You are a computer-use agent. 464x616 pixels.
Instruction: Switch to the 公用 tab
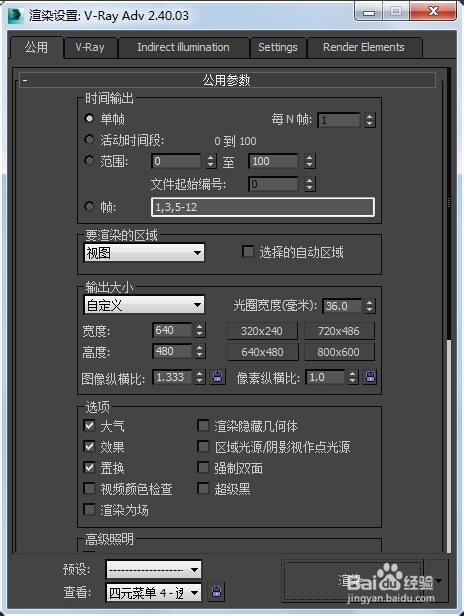pyautogui.click(x=37, y=48)
